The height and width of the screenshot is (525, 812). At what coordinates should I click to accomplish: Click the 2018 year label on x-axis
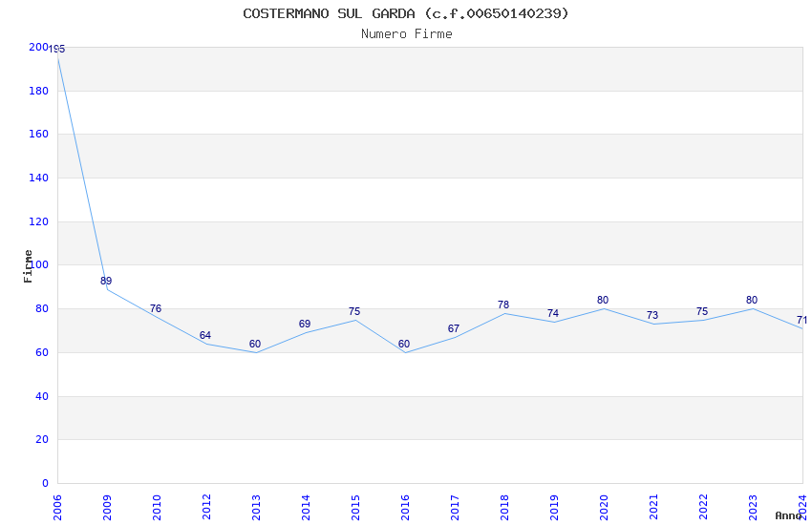coord(504,508)
